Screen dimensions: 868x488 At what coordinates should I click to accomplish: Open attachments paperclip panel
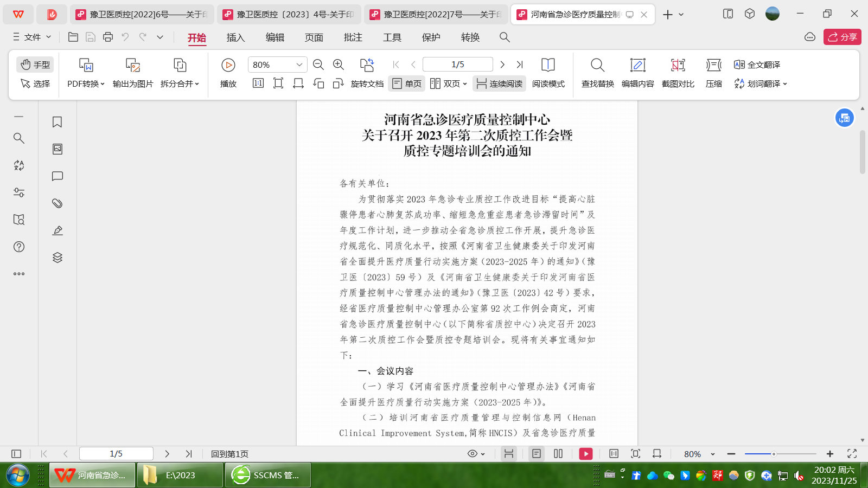coord(58,203)
